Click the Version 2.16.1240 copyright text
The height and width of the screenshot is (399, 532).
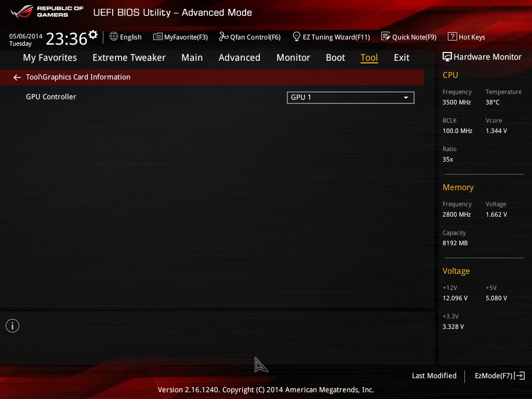pyautogui.click(x=265, y=390)
